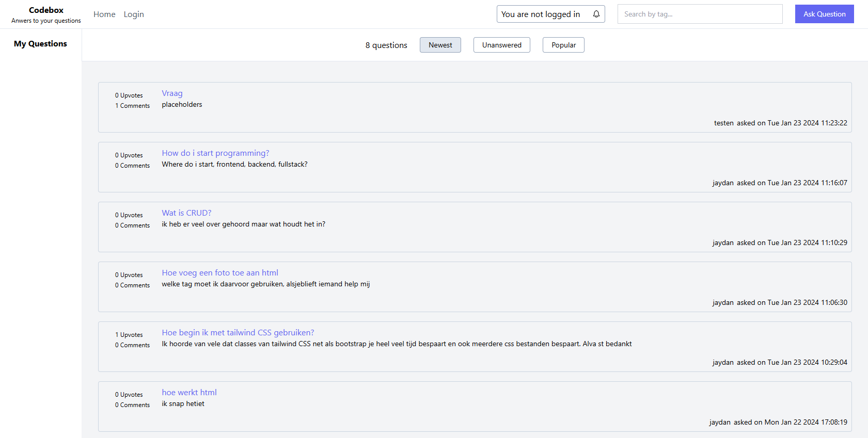This screenshot has height=438, width=868.
Task: Click the 'You are not logged in' box
Action: 541,14
